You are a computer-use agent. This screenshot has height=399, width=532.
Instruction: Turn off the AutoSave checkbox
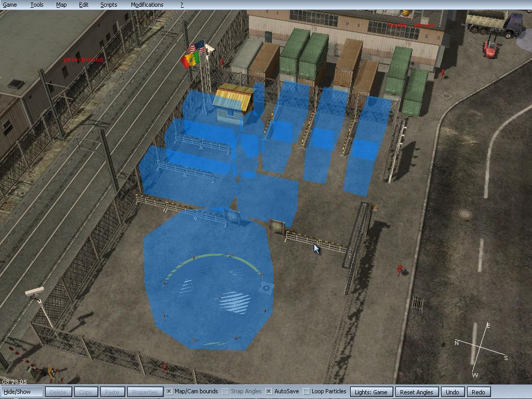[x=269, y=392]
